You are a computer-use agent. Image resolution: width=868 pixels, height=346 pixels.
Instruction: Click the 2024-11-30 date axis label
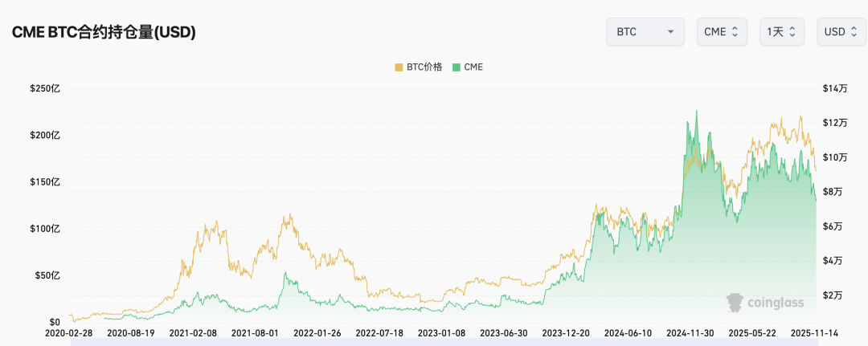pyautogui.click(x=689, y=332)
